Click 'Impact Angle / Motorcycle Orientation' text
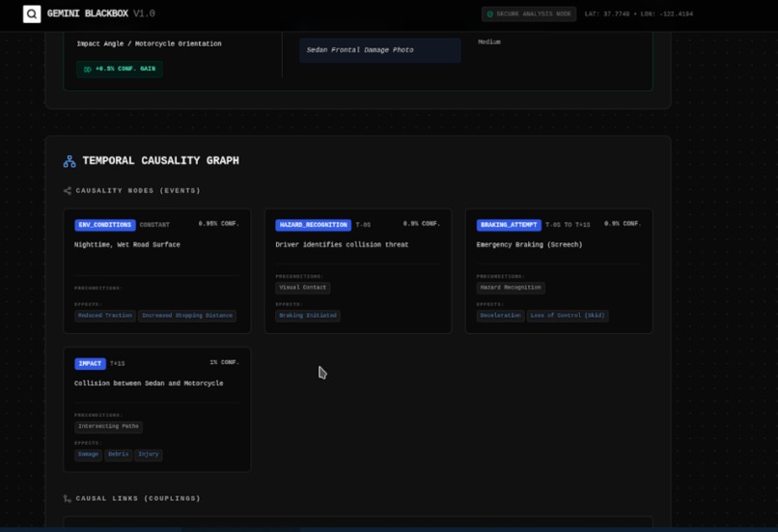 (x=149, y=43)
